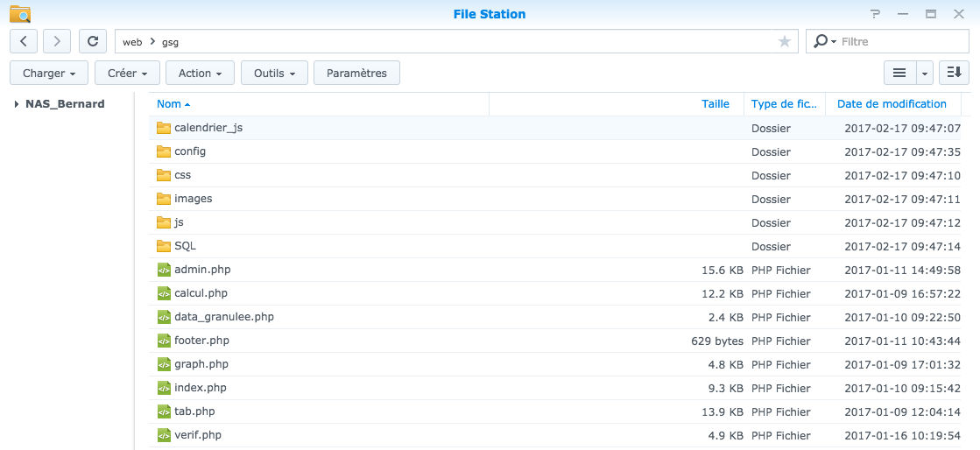The height and width of the screenshot is (450, 980).
Task: Click the admin.php file icon
Action: pyautogui.click(x=163, y=270)
